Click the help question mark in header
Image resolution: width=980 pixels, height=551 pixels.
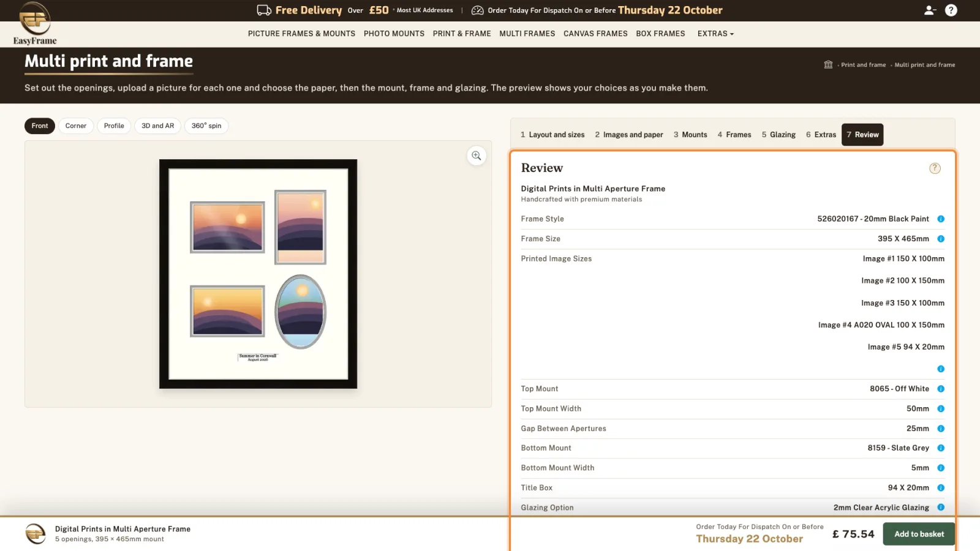[951, 10]
